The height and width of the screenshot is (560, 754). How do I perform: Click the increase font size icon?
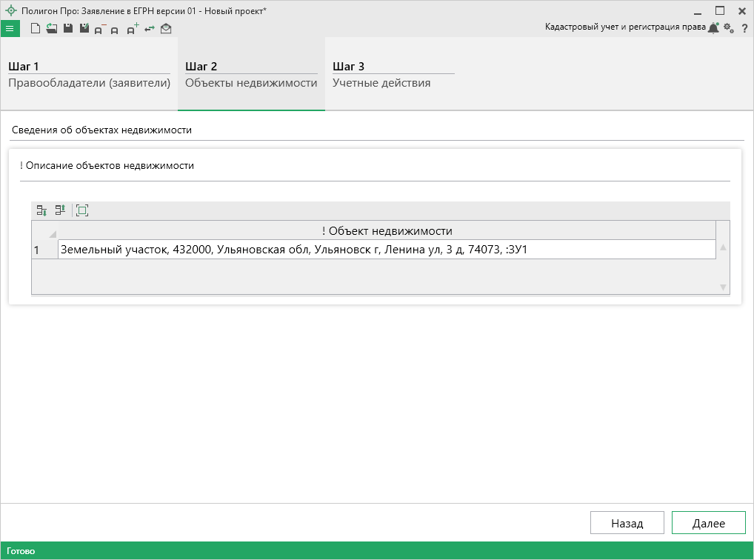point(133,29)
